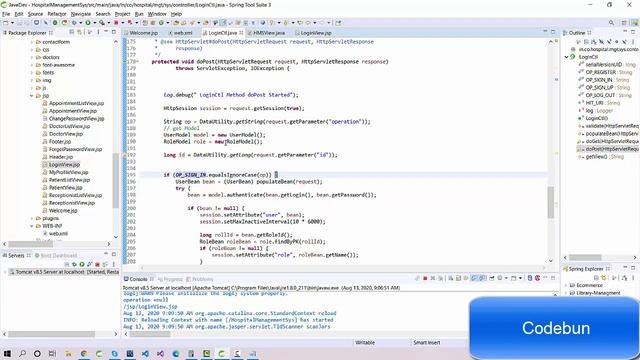Collapse the WEB-INF folder
This screenshot has height=360, width=640.
32,226
